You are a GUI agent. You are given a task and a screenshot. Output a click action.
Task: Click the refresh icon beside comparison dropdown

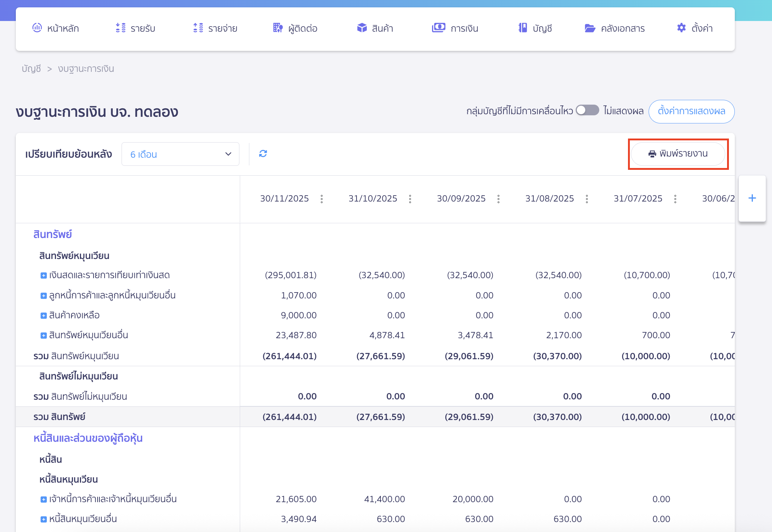tap(263, 154)
